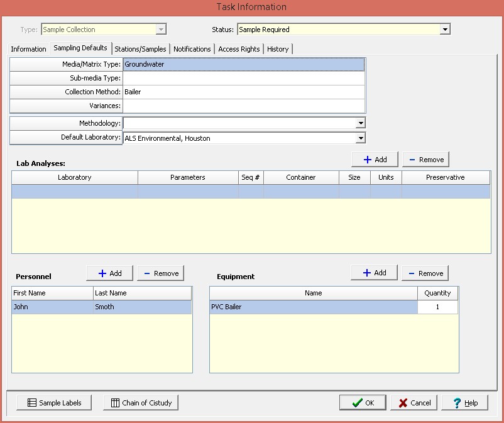Add a new Personnel entry

point(110,273)
